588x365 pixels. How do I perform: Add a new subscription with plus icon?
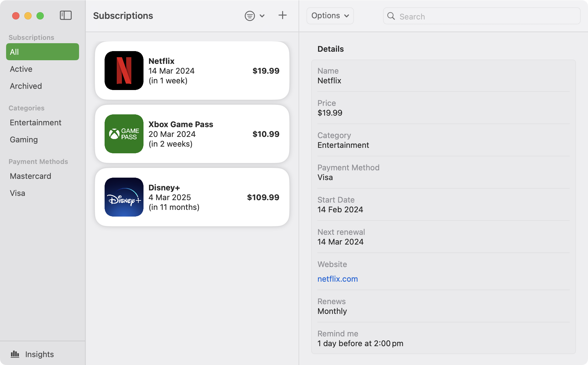click(282, 16)
